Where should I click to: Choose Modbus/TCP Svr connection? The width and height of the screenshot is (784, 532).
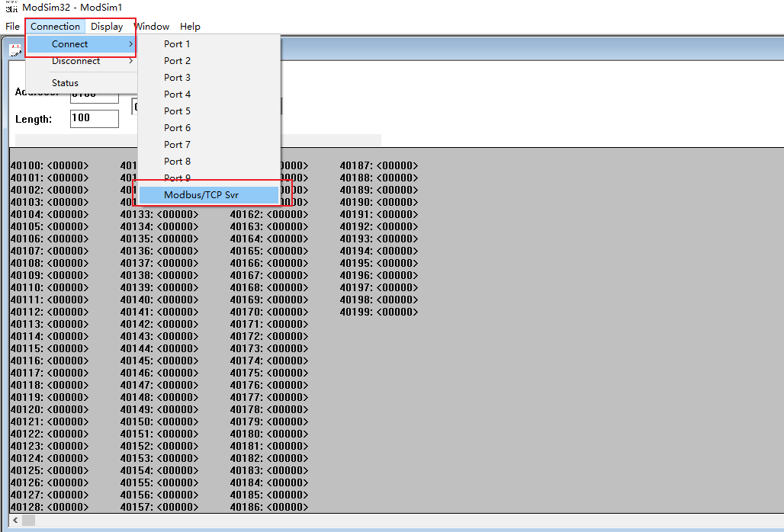[201, 195]
